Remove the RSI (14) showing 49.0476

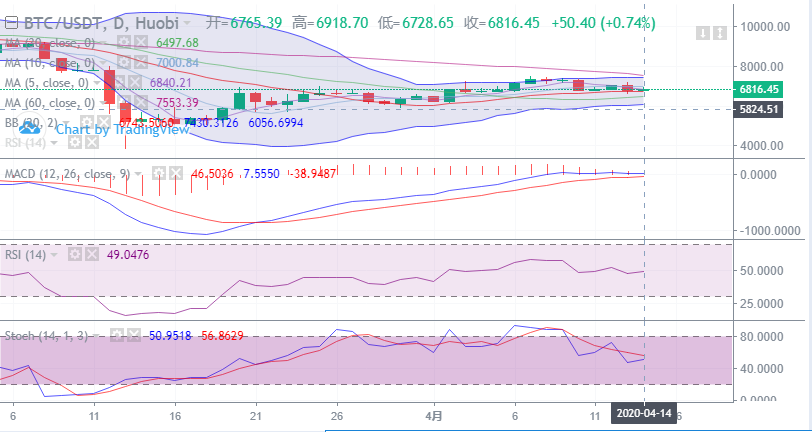coord(92,254)
